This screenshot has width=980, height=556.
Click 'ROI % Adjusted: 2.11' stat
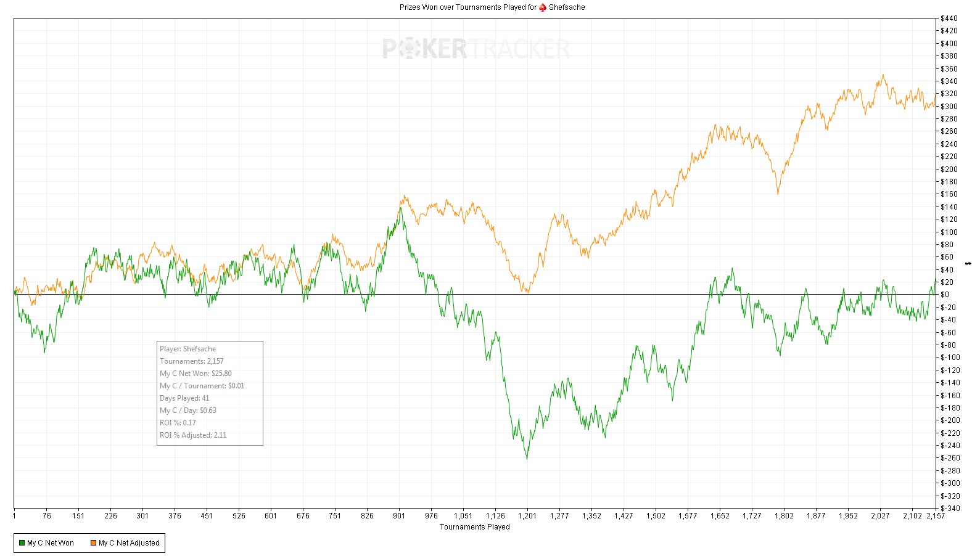(x=193, y=435)
